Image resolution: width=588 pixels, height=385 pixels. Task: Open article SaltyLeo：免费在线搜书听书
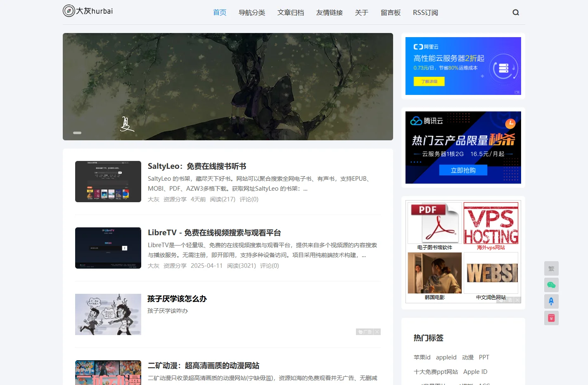197,166
